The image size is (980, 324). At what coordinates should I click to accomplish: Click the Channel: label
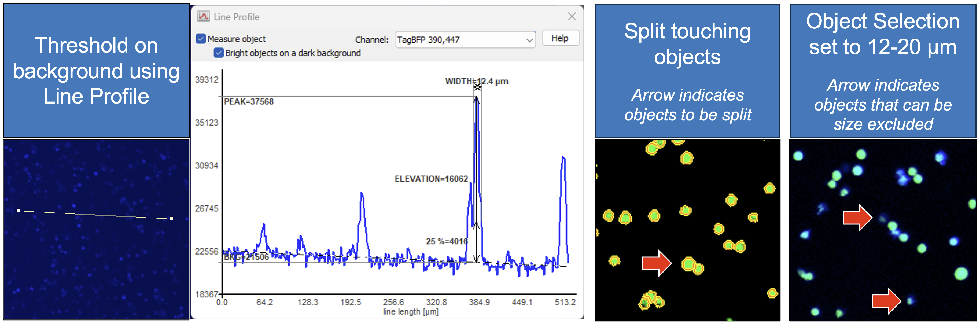pos(372,39)
